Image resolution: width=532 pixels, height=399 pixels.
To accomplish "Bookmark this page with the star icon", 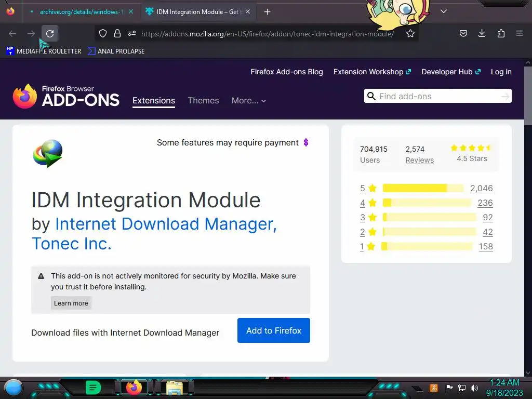I will [410, 34].
